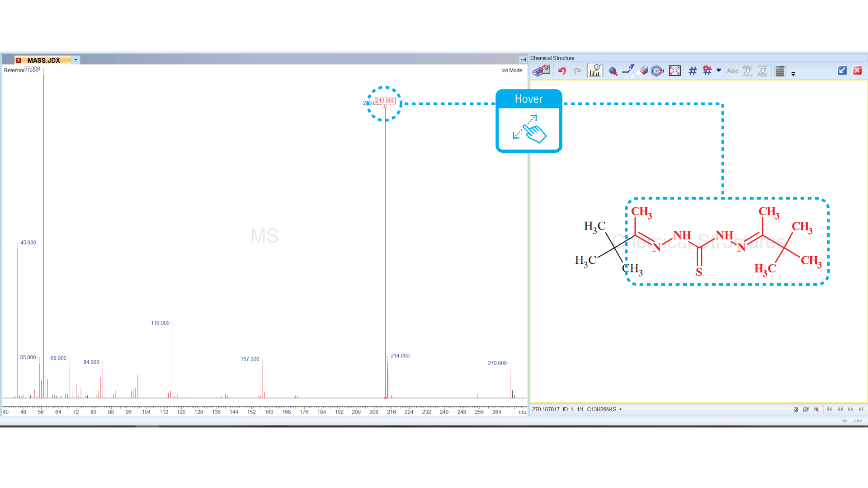Toggle the Abc text label mode

[x=733, y=71]
